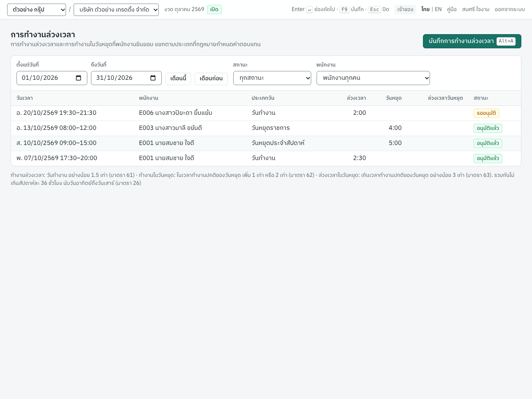532x399 pixels.
Task: Click the พนักงาน column header in the table
Action: pyautogui.click(x=149, y=98)
